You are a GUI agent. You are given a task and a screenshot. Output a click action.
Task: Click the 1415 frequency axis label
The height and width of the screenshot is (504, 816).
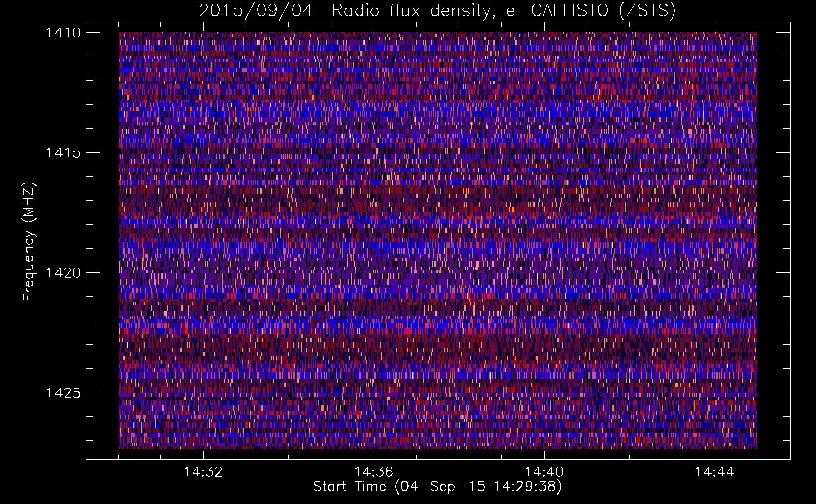coord(64,153)
